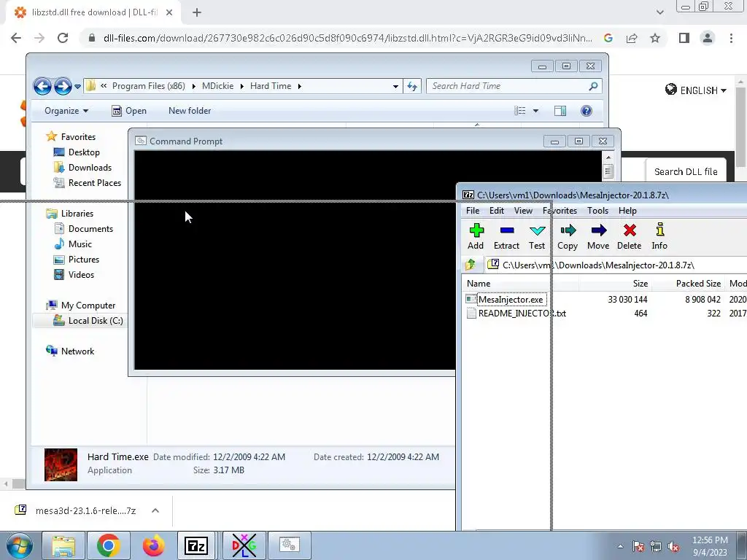The image size is (747, 560).
Task: Run Test on the archive in 7-Zip
Action: (x=537, y=236)
